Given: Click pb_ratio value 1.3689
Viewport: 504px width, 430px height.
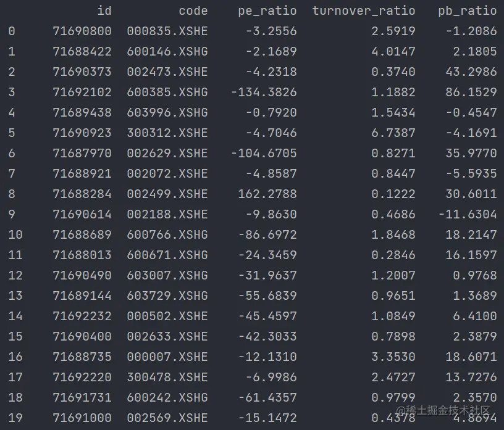Looking at the screenshot, I should [475, 296].
